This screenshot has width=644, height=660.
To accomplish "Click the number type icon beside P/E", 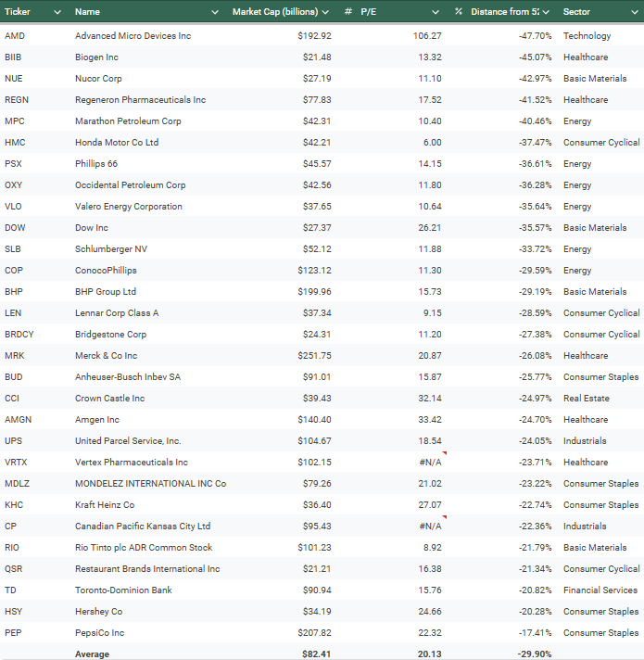I will 348,12.
